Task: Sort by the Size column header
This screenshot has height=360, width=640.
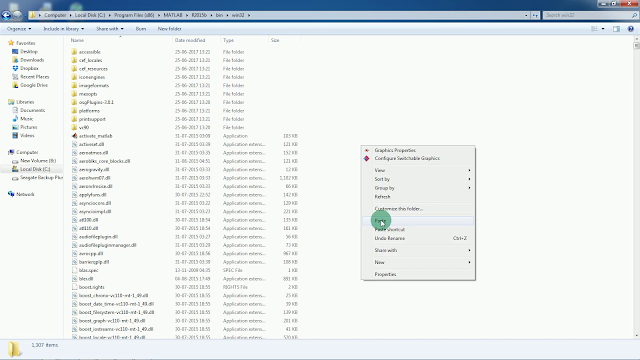Action: point(275,40)
